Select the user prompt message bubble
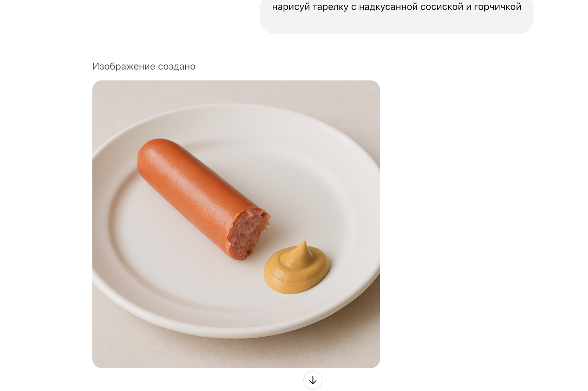588x391 pixels. pos(397,15)
